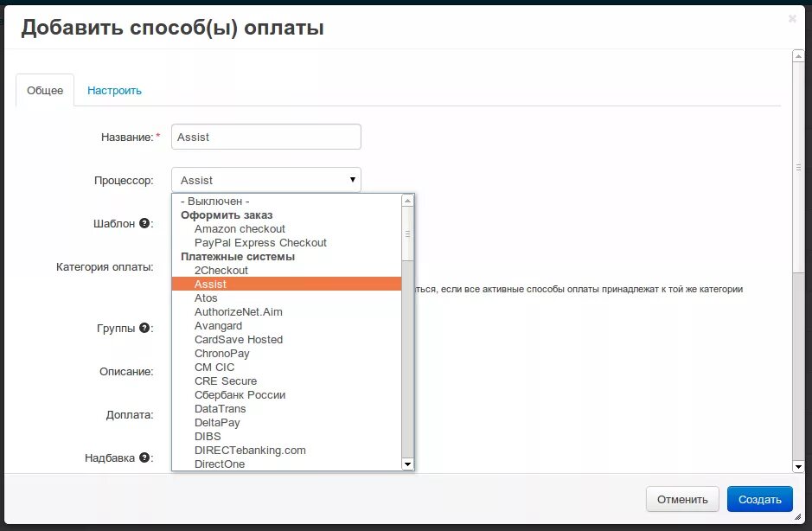
Task: Click the dialog vertical scrollbar thumb
Action: (x=798, y=167)
